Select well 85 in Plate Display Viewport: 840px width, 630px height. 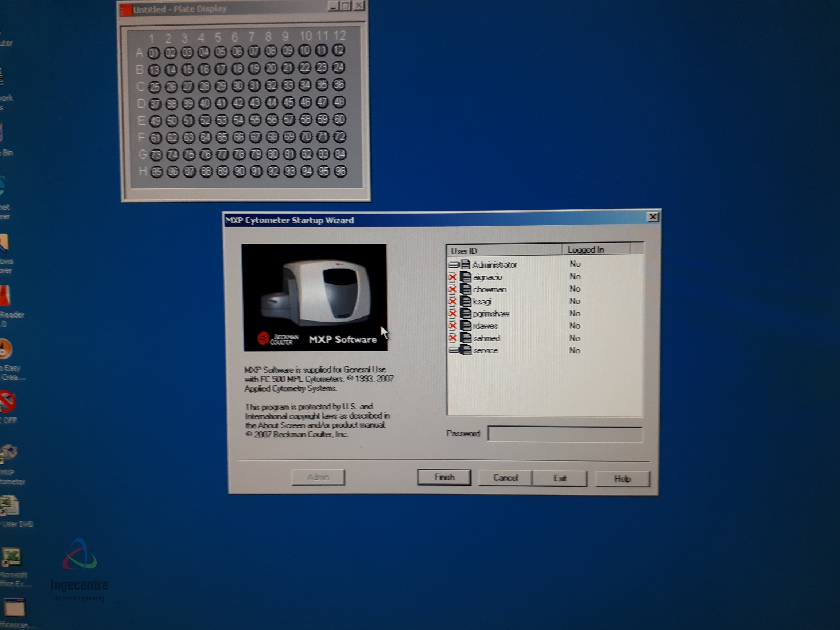coord(156,172)
